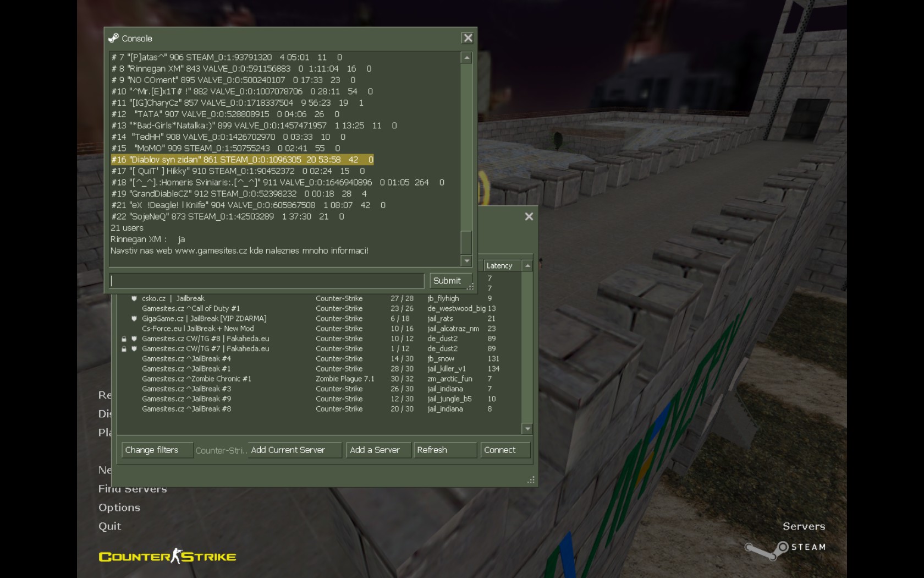This screenshot has width=924, height=578.
Task: Select Gamesites.cz ^JailBreak #8 server
Action: coord(319,409)
